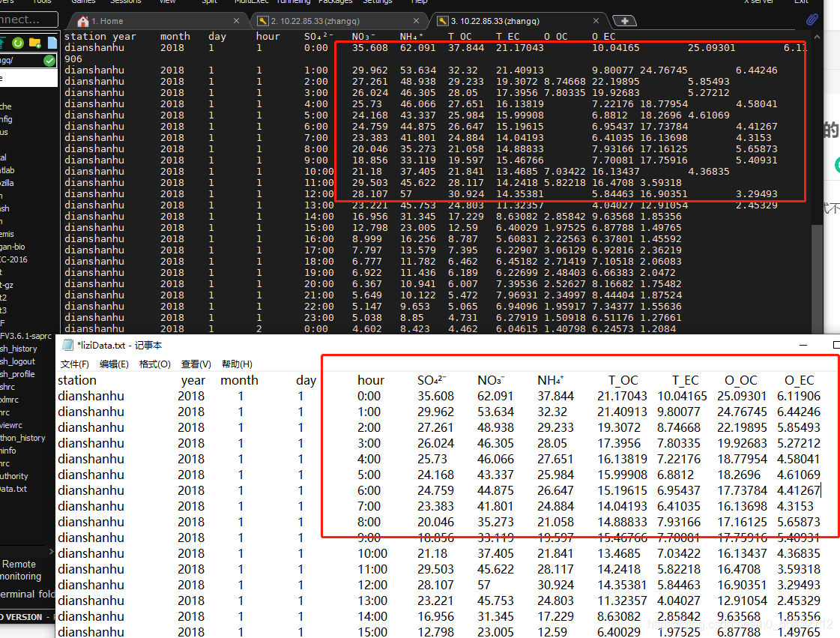Click 'NH₄⁺' header in terminal
The width and height of the screenshot is (840, 638).
[411, 37]
